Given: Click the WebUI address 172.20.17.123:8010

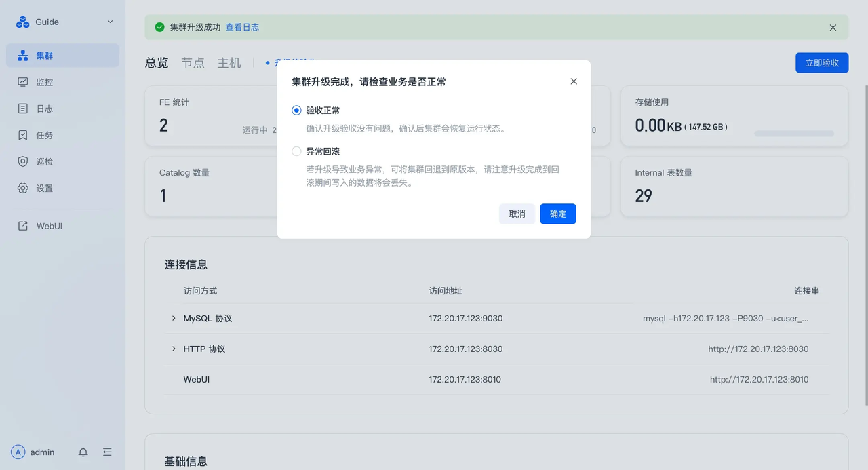Looking at the screenshot, I should pyautogui.click(x=465, y=379).
